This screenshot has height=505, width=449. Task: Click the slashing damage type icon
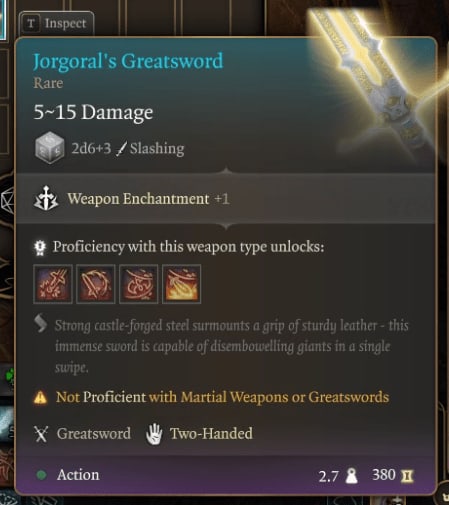pyautogui.click(x=121, y=148)
